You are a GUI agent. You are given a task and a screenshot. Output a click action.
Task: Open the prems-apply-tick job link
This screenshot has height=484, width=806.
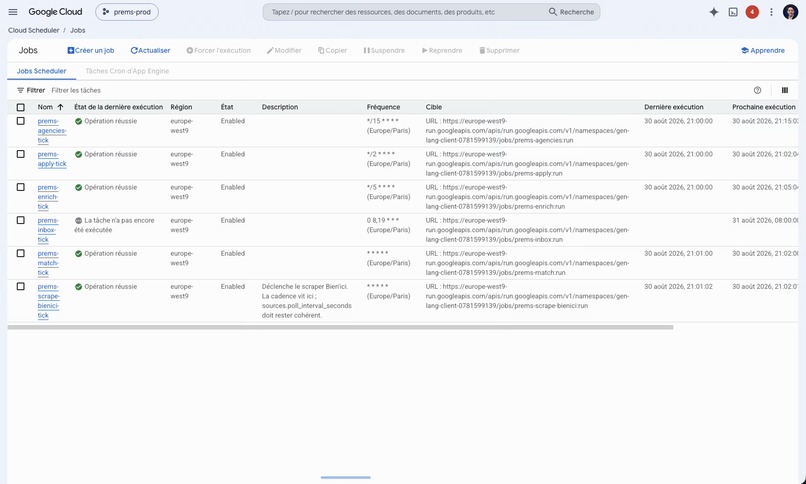click(52, 159)
